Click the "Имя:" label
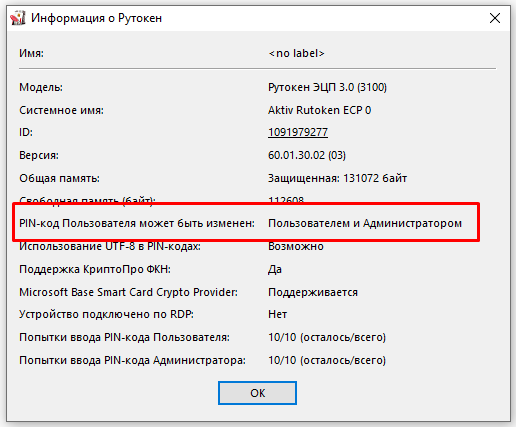The image size is (516, 427). click(x=31, y=53)
